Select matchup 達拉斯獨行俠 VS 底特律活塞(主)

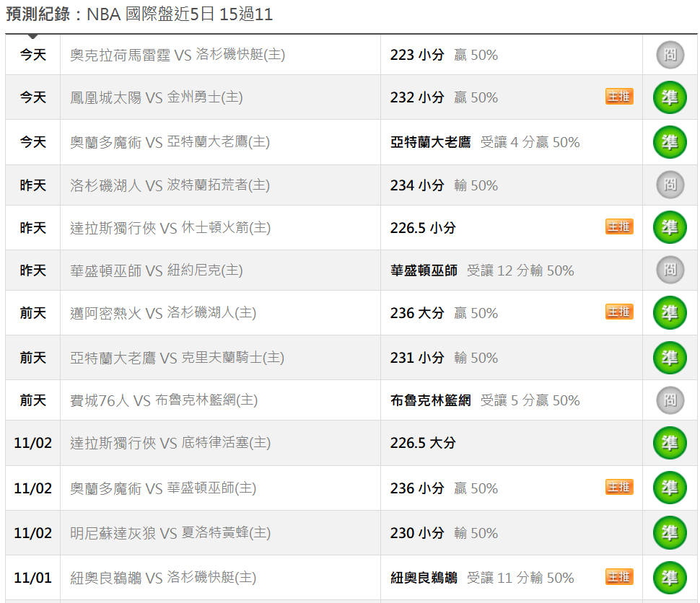pyautogui.click(x=170, y=443)
